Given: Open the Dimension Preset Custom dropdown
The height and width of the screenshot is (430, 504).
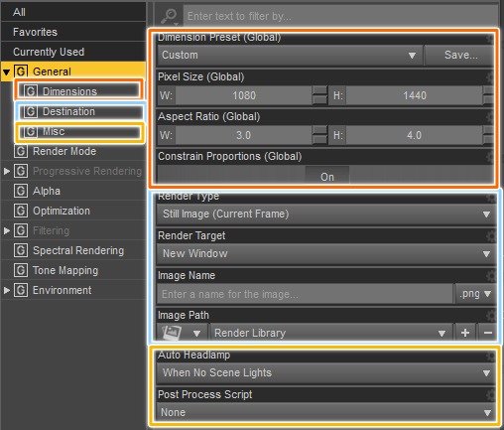Looking at the screenshot, I should (x=290, y=55).
